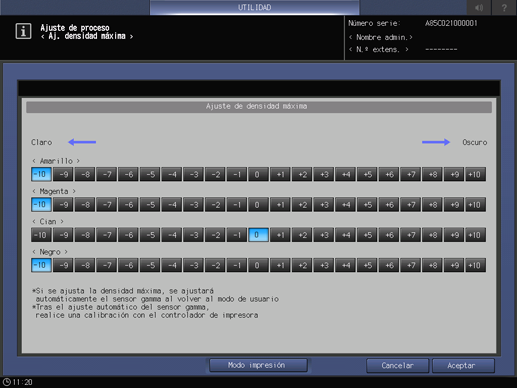The image size is (517, 388).
Task: Set Negro density to -6
Action: (x=128, y=265)
